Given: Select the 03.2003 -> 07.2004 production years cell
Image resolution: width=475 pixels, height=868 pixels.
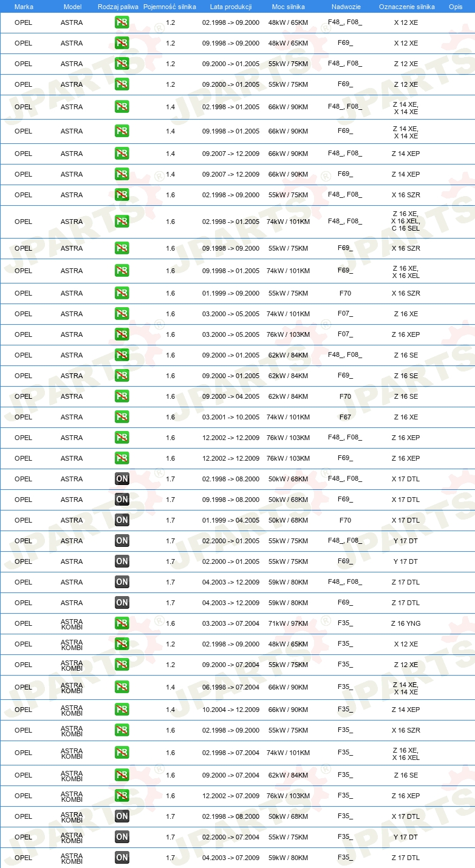Looking at the screenshot, I should [x=231, y=623].
